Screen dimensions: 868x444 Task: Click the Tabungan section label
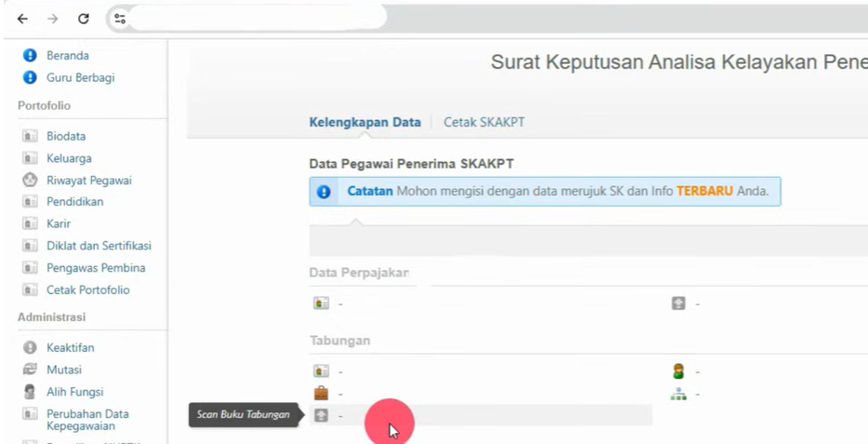[340, 341]
